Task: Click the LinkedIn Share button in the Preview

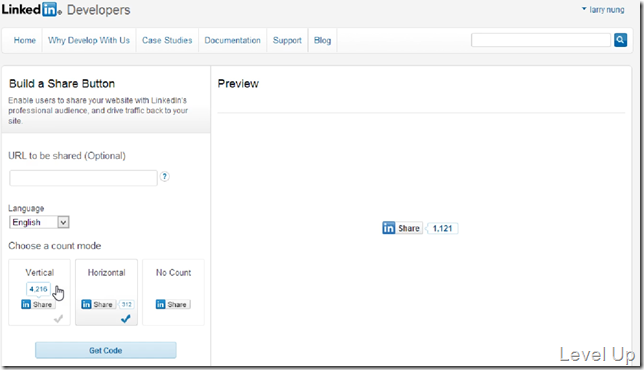Action: [402, 228]
